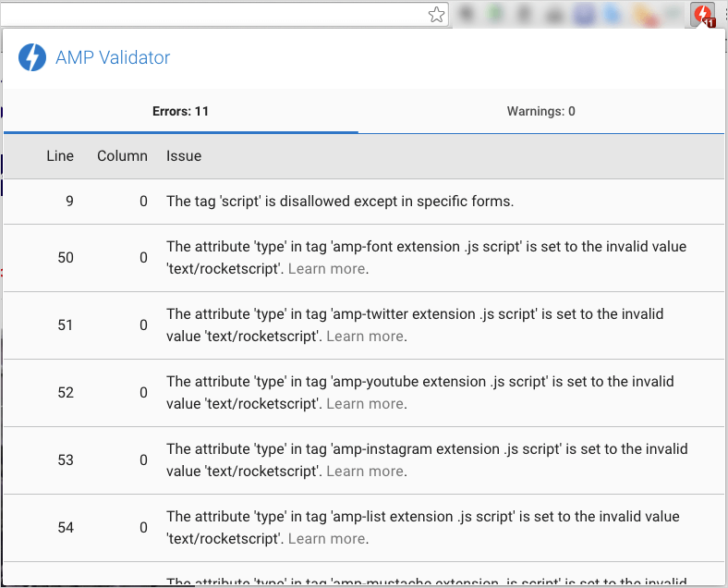Open Learn more for amp-font error
Screen dimensions: 728x588
[x=326, y=269]
